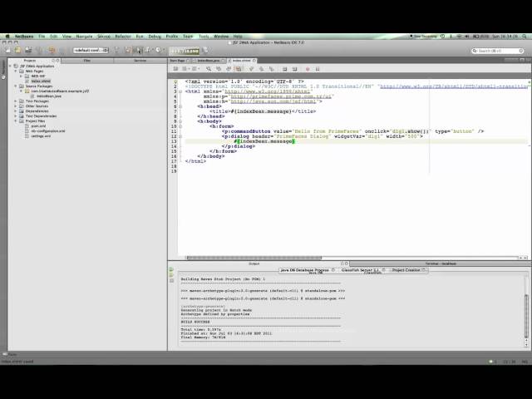Image resolution: width=532 pixels, height=399 pixels.
Task: Click the Find Selection magnifier in editor toolbar
Action: click(209, 69)
